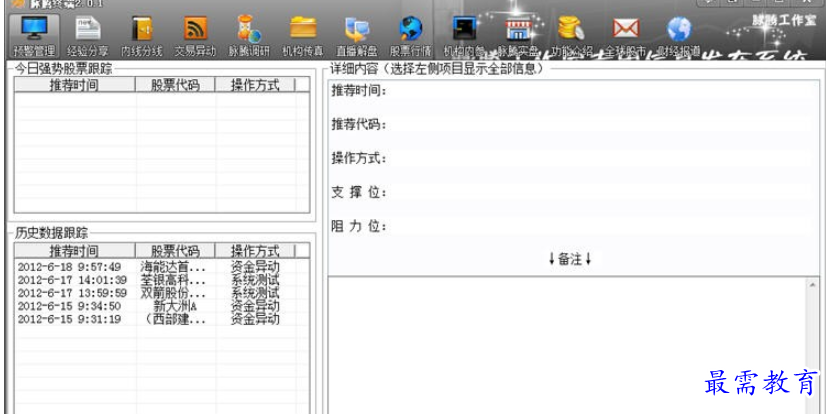
Task: Click the 操作方式 detail field
Action: [x=603, y=158]
